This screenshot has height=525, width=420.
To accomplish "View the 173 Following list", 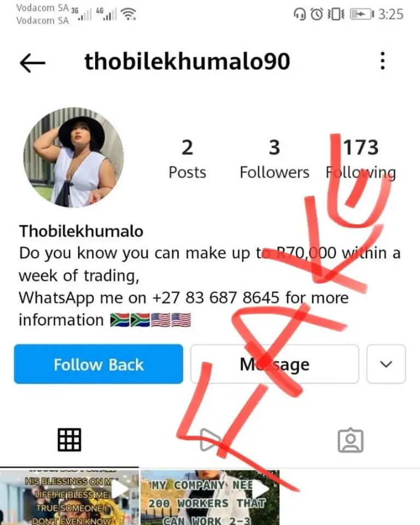I will (361, 160).
